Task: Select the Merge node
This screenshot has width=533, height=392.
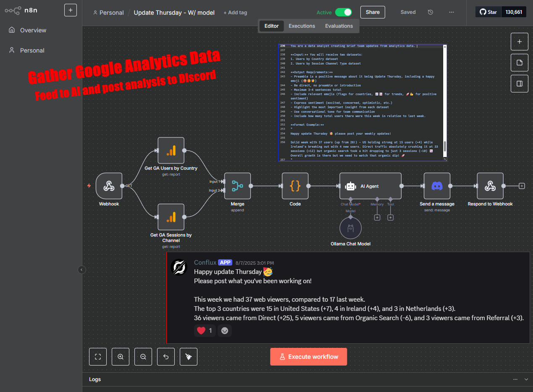Action: pyautogui.click(x=237, y=186)
